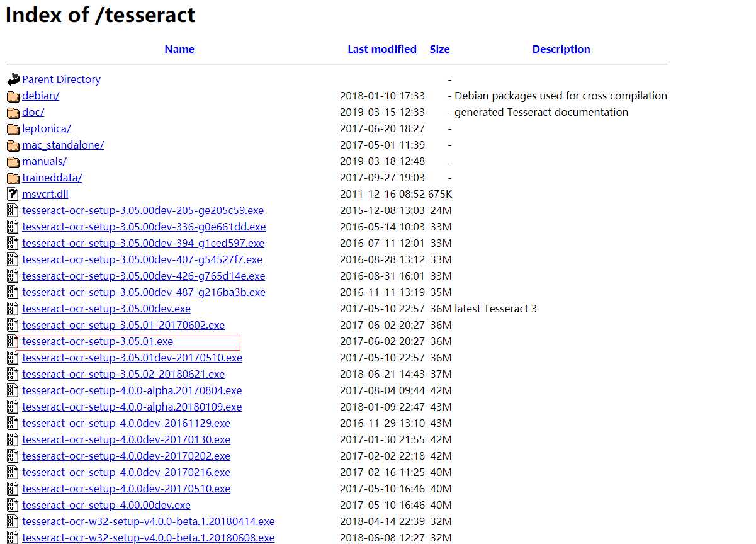This screenshot has height=544, width=756.
Task: Download tesseract-ocr-setup-4.0.0dev-20170202.exe link
Action: 127,456
